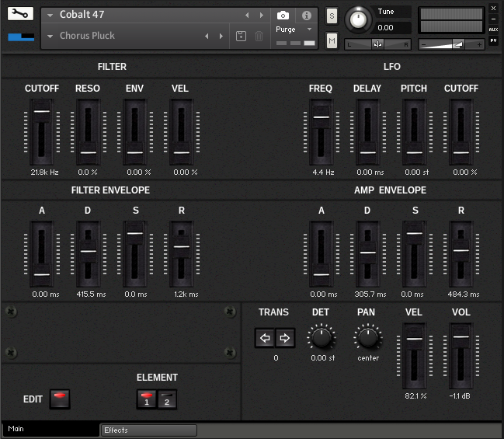Viewport: 504px width, 439px height.
Task: Click the header output volume slider
Action: 451,45
